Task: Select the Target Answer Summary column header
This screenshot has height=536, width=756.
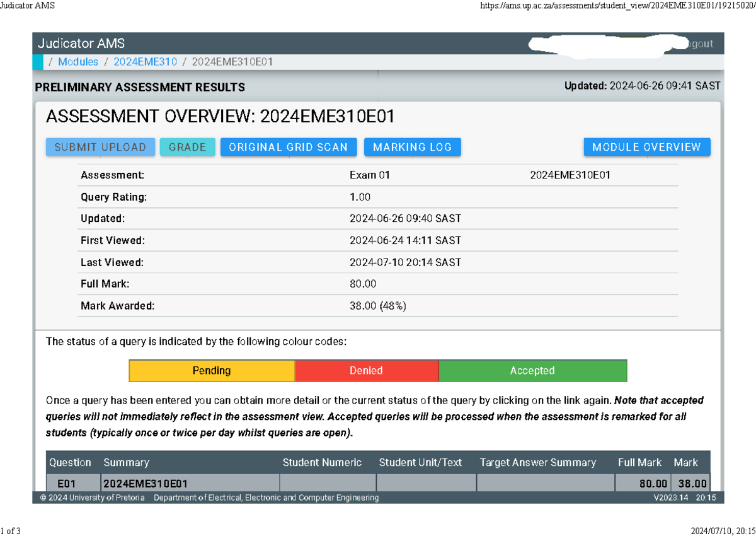Action: point(538,462)
